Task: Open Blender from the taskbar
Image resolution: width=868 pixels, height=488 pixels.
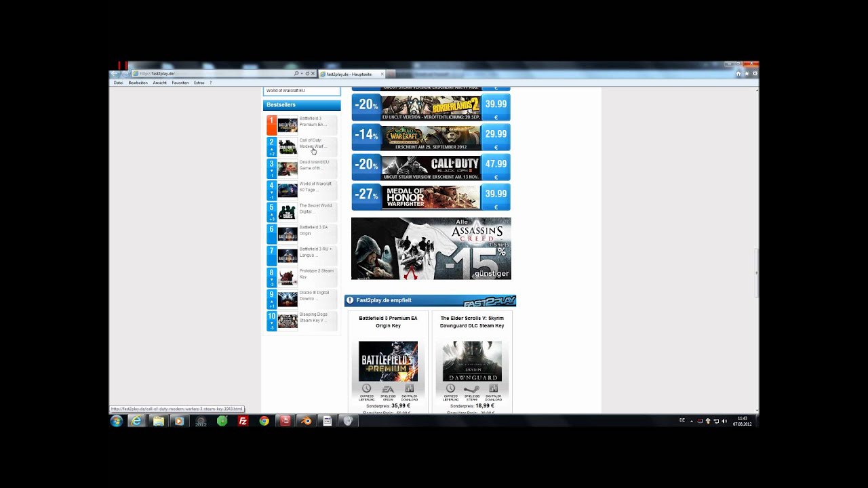Action: click(x=307, y=421)
